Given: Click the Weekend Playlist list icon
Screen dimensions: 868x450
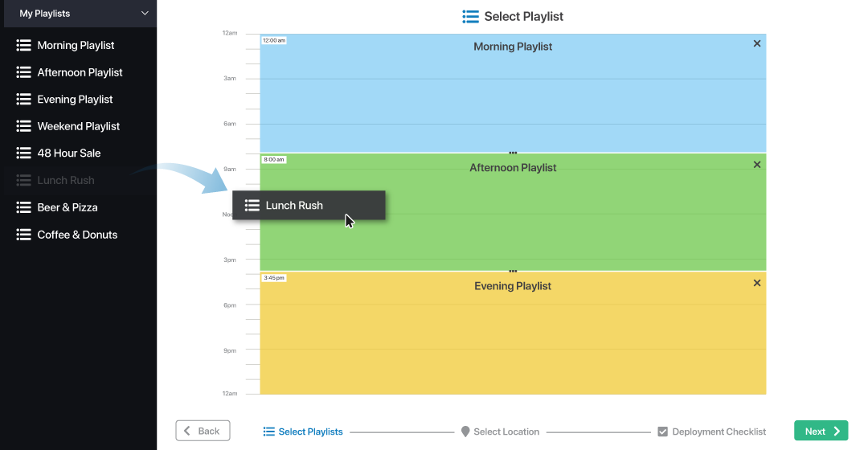Looking at the screenshot, I should [24, 126].
